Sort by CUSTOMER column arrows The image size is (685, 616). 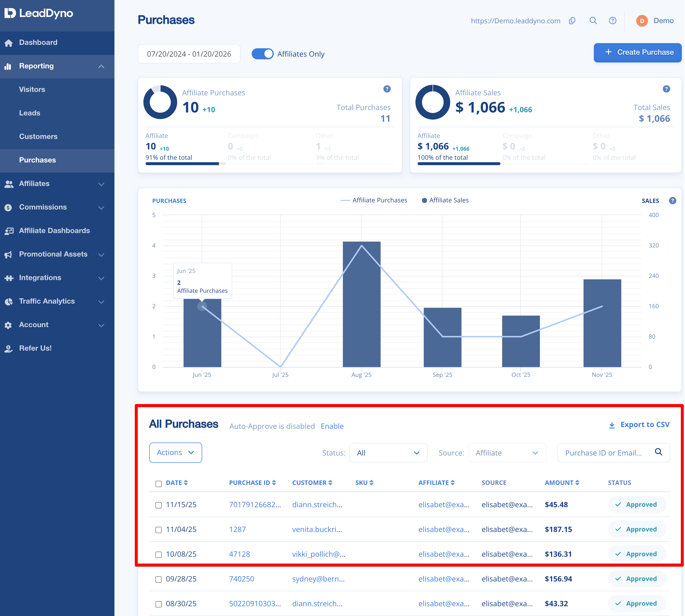[330, 483]
